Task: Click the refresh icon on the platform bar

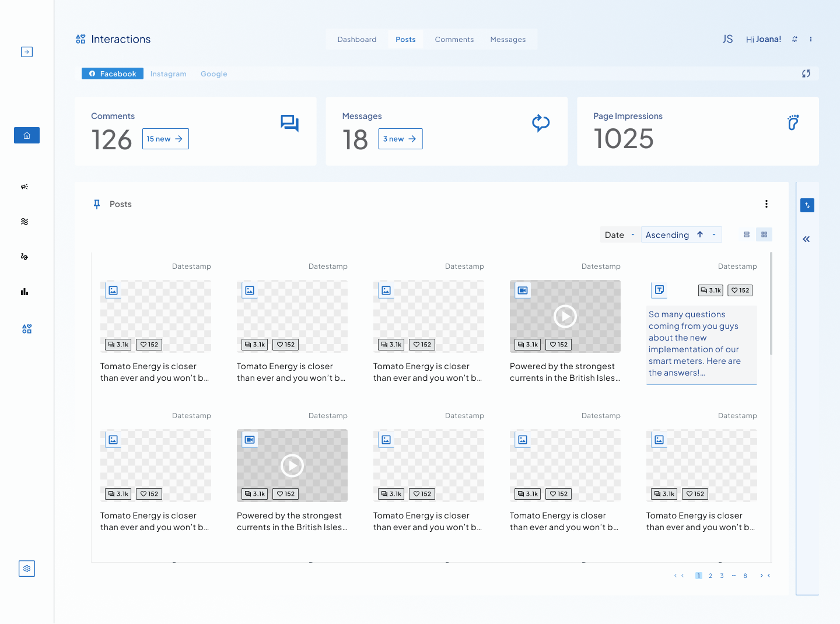Action: point(806,73)
